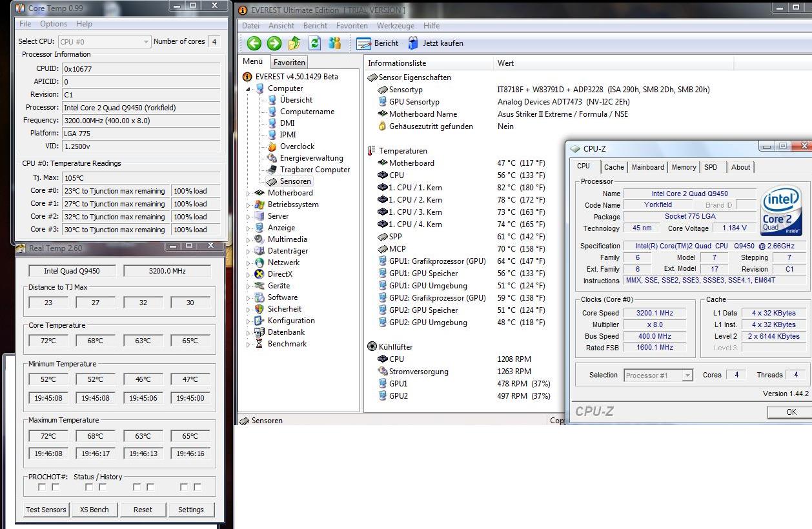The height and width of the screenshot is (529, 812).
Task: Click the Jetzt kaufen toolbar button
Action: pyautogui.click(x=436, y=43)
